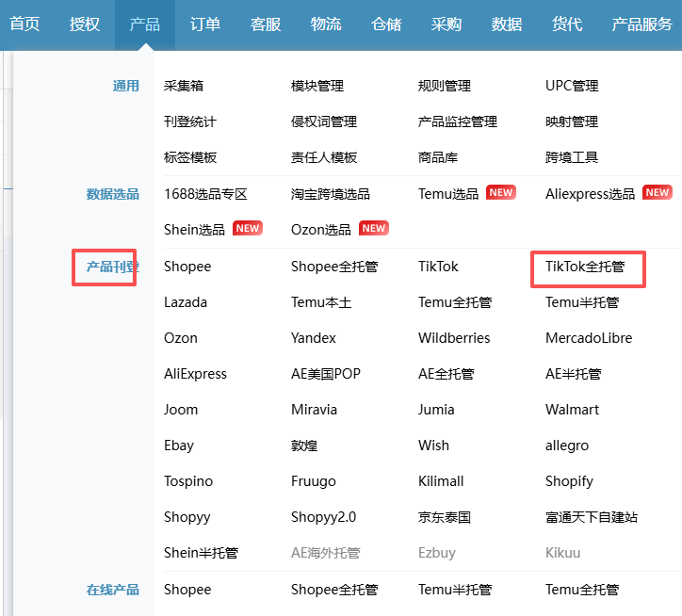Select the Shopify listing link
This screenshot has width=682, height=616.
click(569, 481)
